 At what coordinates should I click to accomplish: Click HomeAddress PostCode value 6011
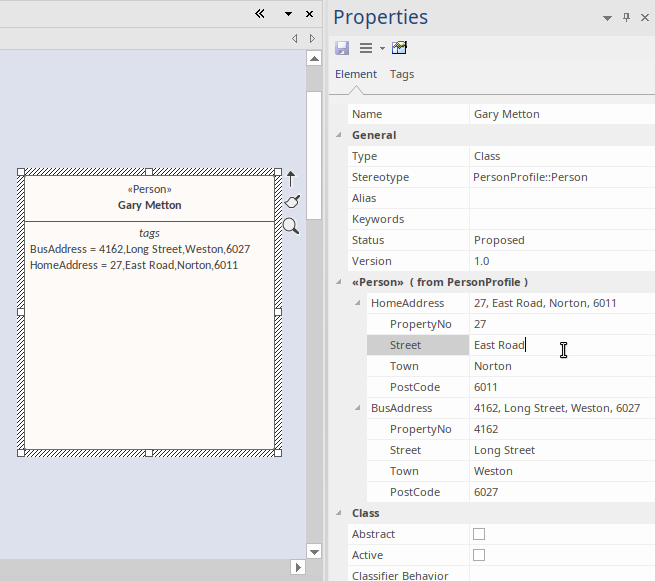562,387
